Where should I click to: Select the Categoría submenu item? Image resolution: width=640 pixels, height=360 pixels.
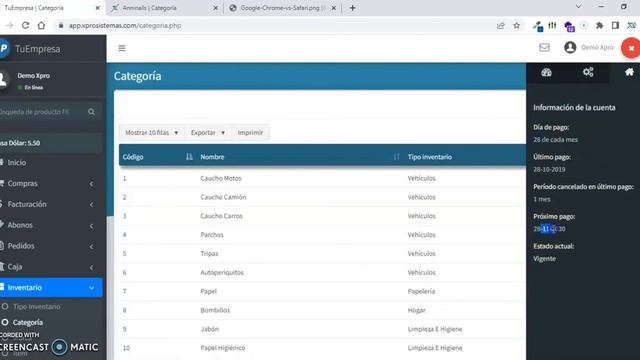(27, 322)
